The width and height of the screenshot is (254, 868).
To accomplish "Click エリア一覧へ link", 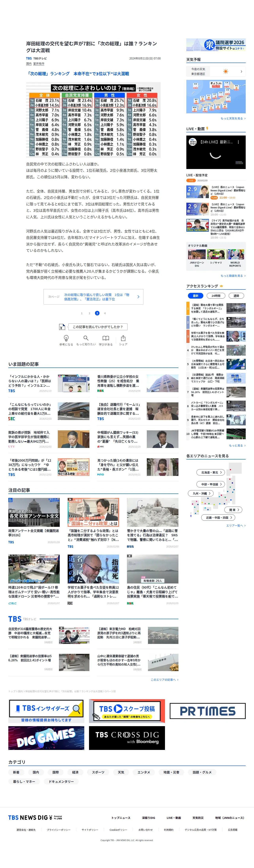I will tap(236, 526).
